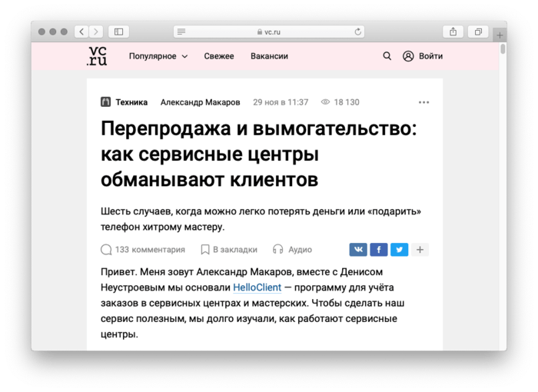
Task: Click the views eye icon
Action: (325, 102)
